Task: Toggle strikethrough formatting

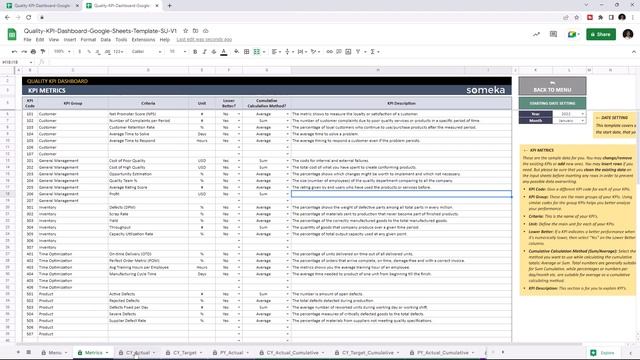Action: tap(214, 52)
